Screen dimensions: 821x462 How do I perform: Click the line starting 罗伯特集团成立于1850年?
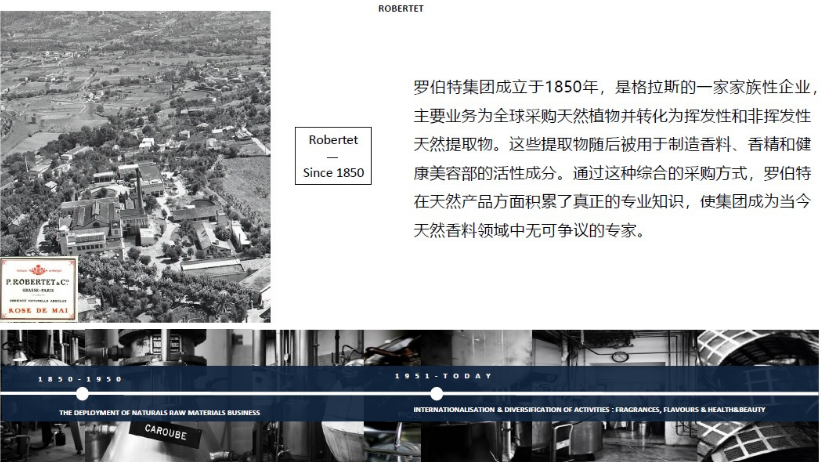[616, 87]
